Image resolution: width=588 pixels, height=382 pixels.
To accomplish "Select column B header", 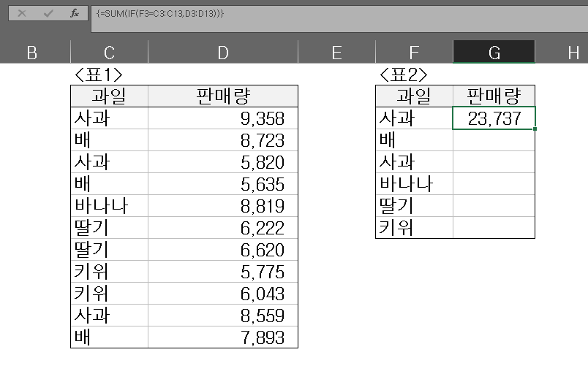I will tap(32, 53).
